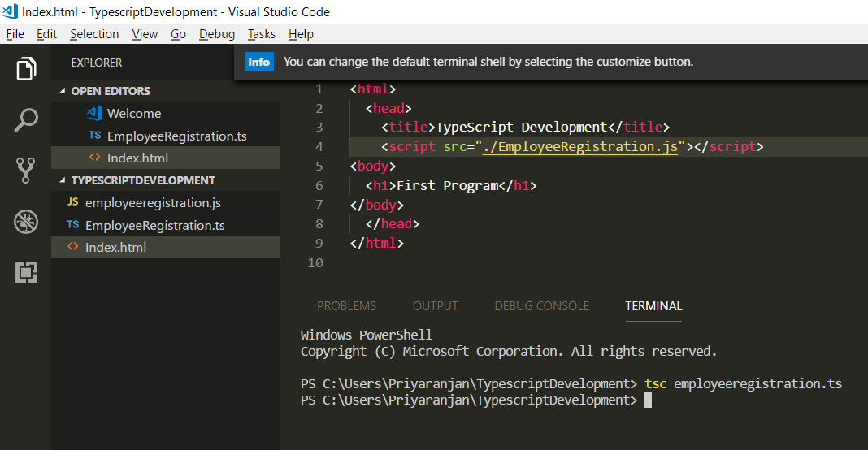The image size is (868, 450).
Task: Click line number 1 in the gutter
Action: tap(319, 89)
